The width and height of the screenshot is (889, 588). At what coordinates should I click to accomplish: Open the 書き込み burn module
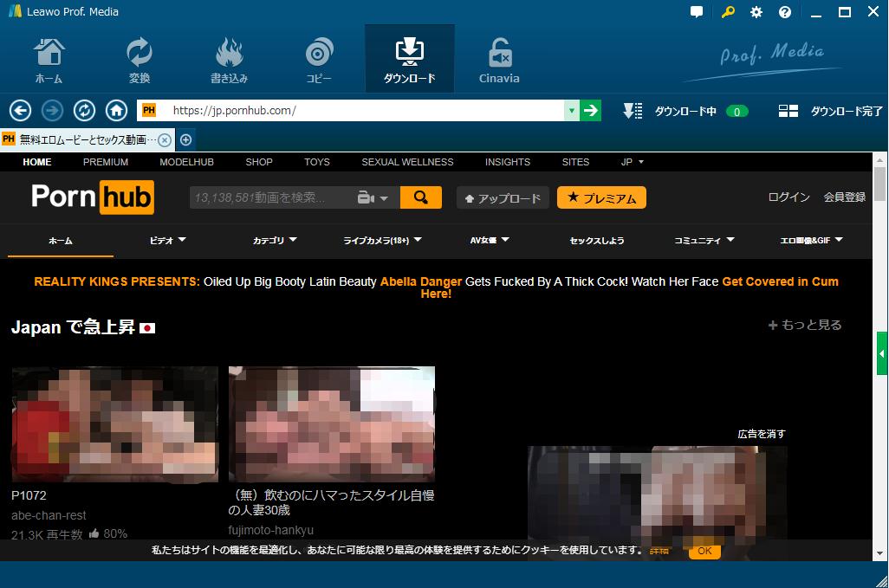click(x=229, y=61)
